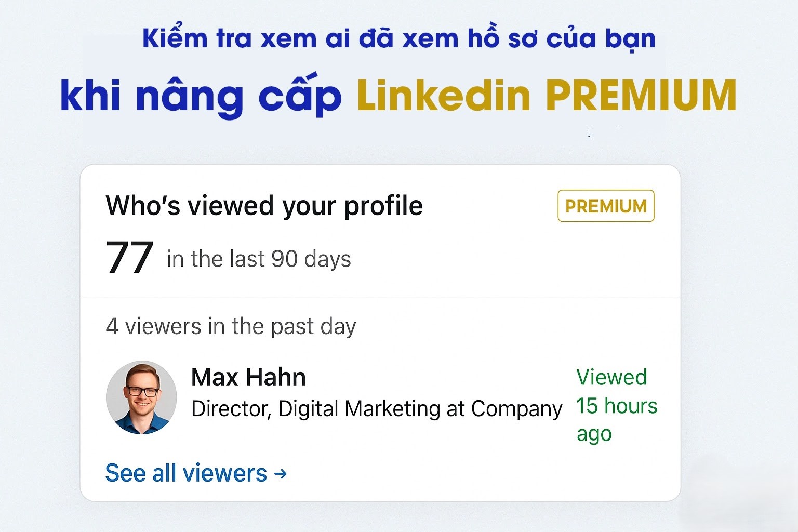Click the small dotted speck under headline
The image size is (798, 532).
coord(590,132)
